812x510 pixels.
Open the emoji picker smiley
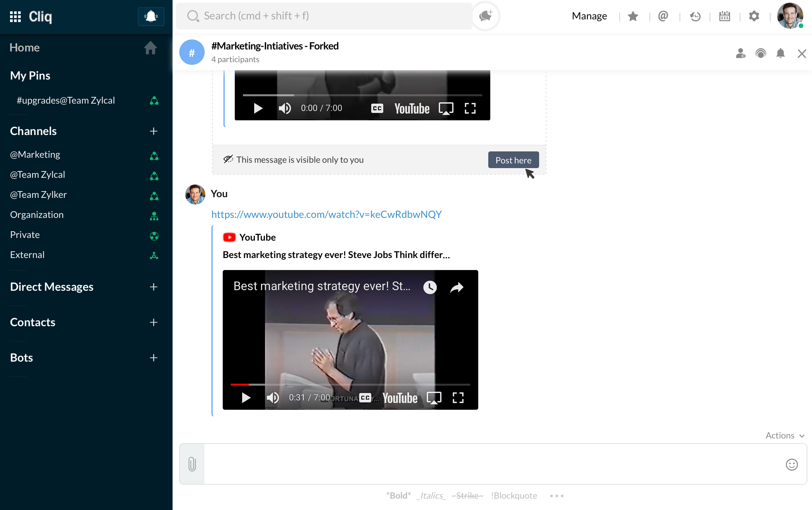click(791, 465)
